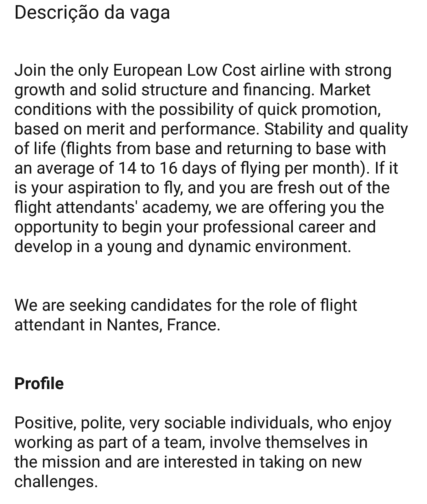Click the phrase "Join the only"
Image resolution: width=427 pixels, height=504 pixels.
pyautogui.click(x=62, y=70)
